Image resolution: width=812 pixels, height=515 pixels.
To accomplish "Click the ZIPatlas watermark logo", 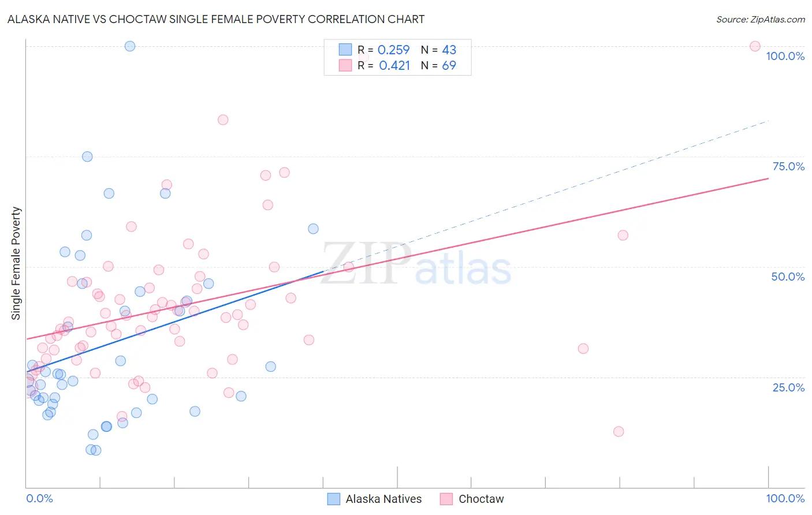I will [x=416, y=264].
